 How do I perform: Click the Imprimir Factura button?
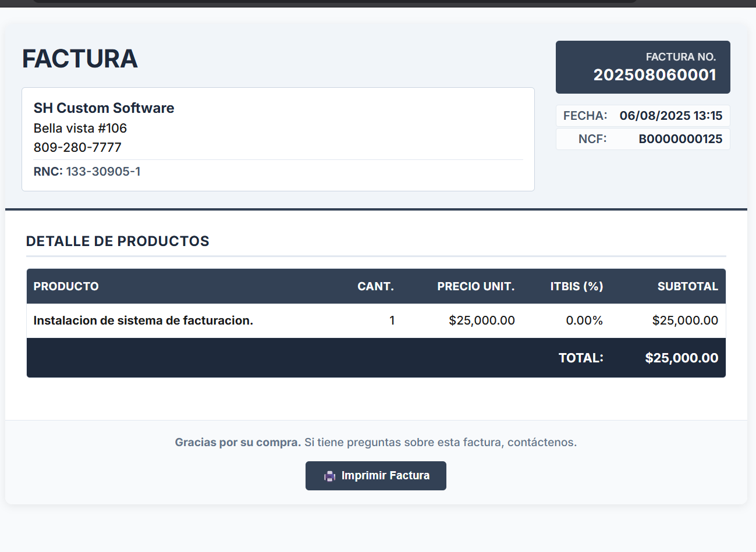pyautogui.click(x=376, y=476)
